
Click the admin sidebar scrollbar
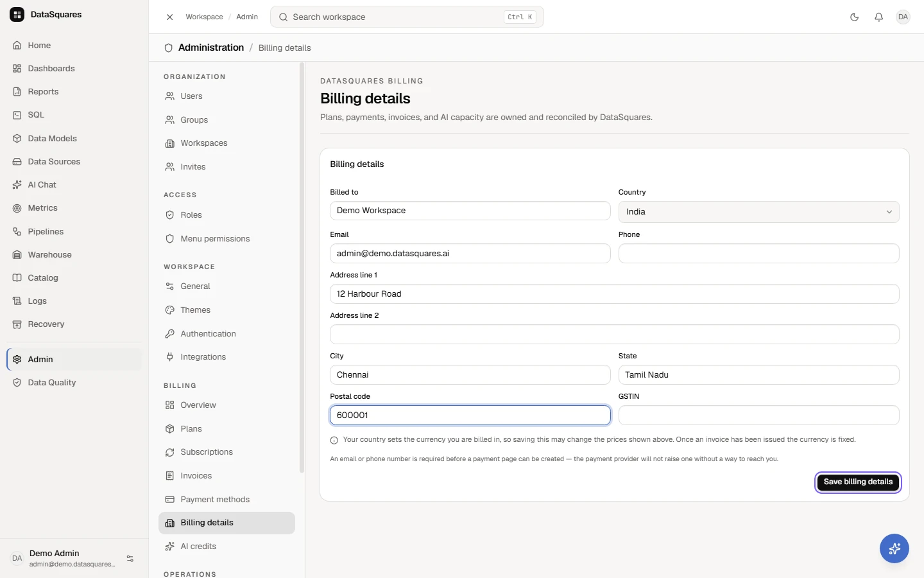tap(302, 268)
